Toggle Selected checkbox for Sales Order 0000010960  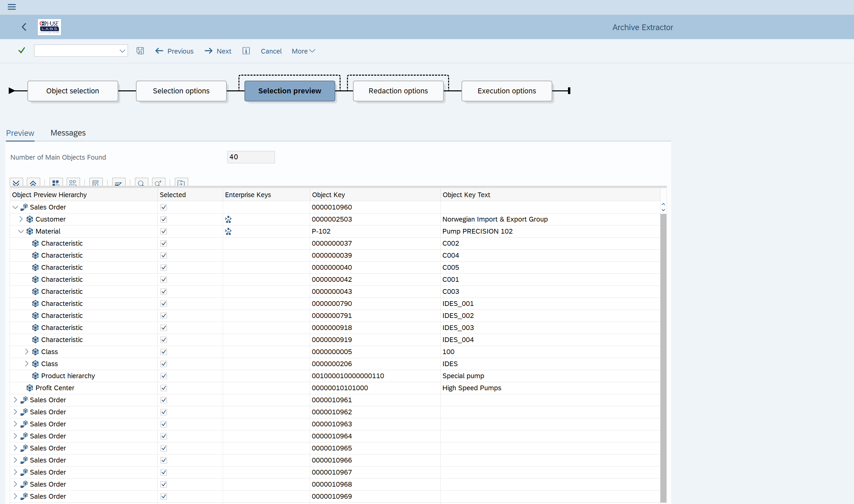pyautogui.click(x=163, y=207)
